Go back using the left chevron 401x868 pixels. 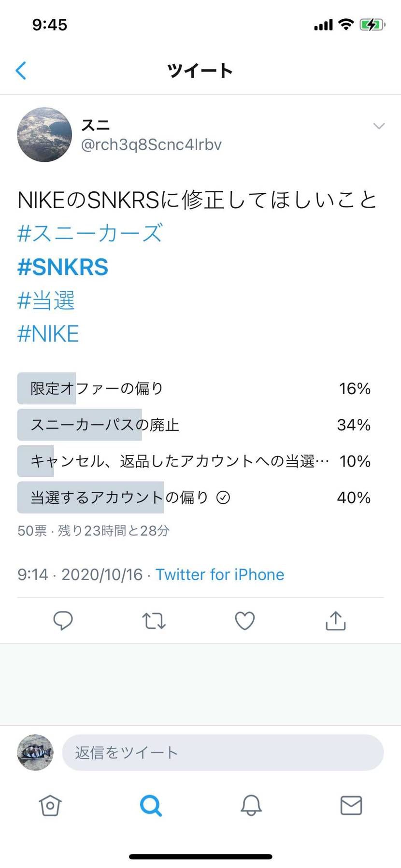[x=20, y=70]
